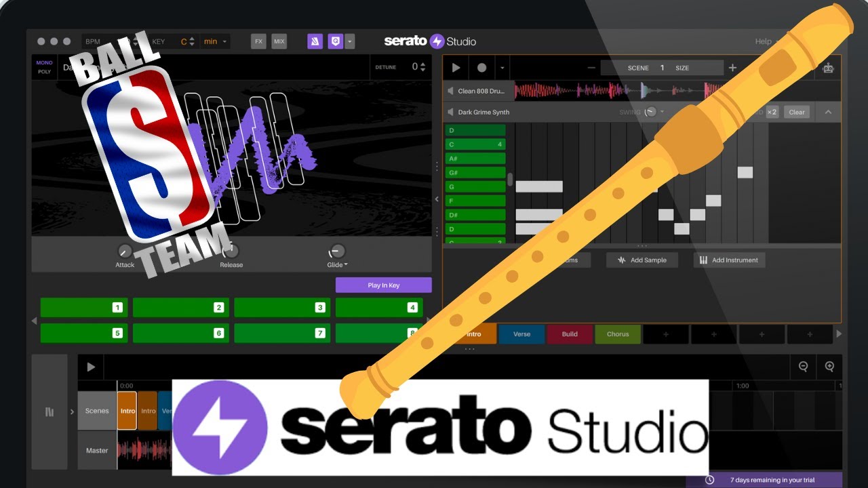Select first Intro block in timeline
The height and width of the screenshot is (488, 868).
(127, 411)
